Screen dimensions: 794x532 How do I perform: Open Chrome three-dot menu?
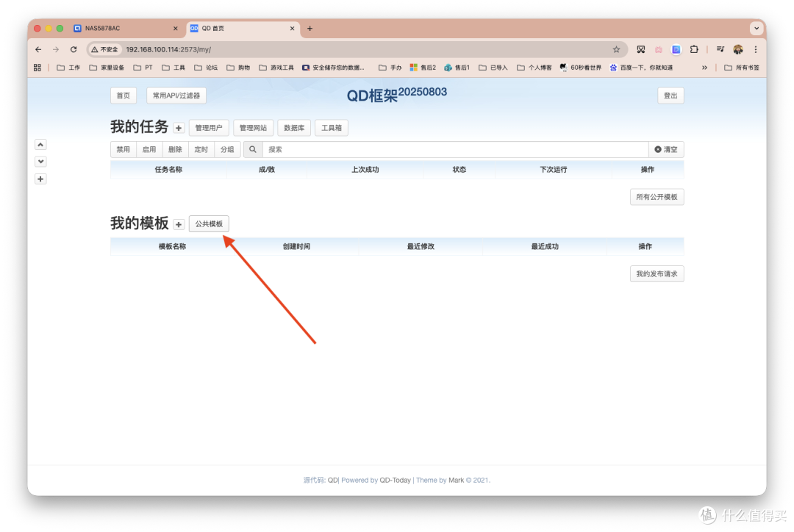click(756, 50)
